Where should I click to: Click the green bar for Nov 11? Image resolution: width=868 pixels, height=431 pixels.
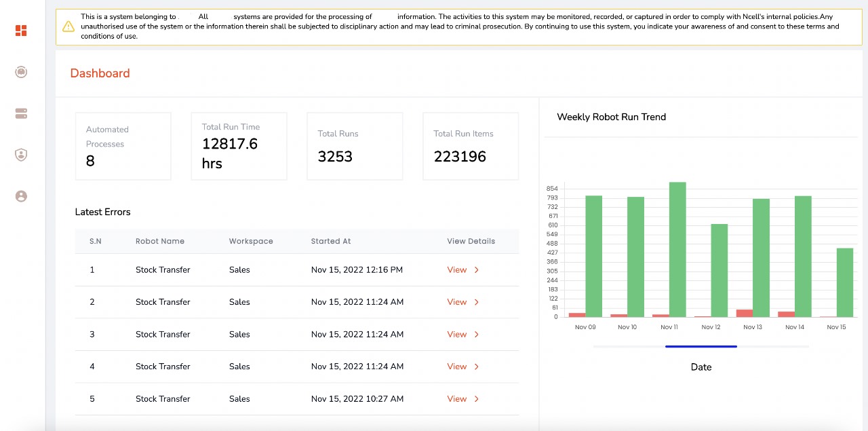(677, 249)
